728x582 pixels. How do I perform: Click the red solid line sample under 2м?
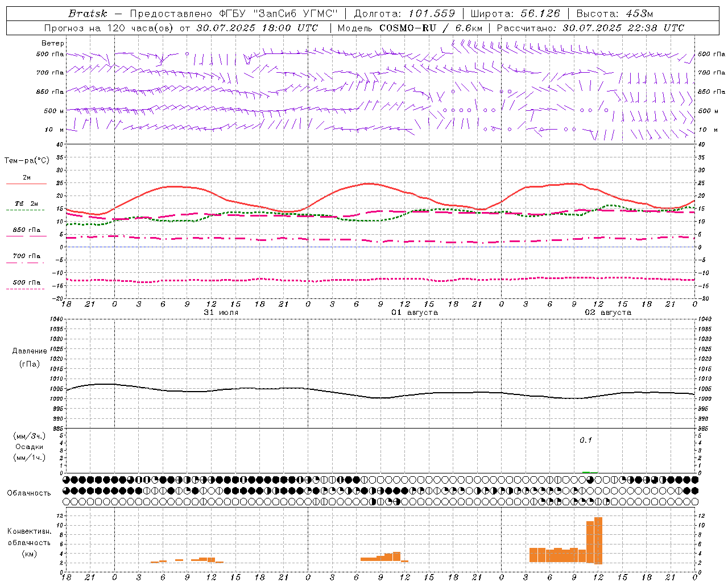26,184
